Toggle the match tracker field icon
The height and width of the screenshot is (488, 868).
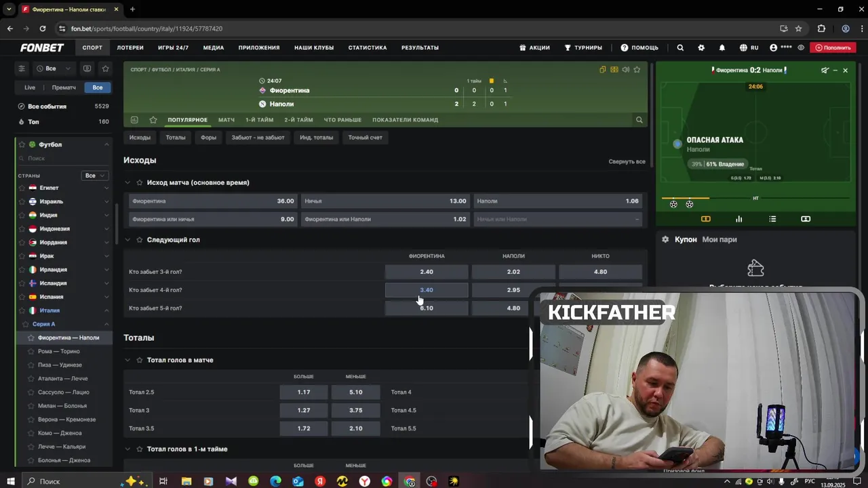tap(614, 70)
